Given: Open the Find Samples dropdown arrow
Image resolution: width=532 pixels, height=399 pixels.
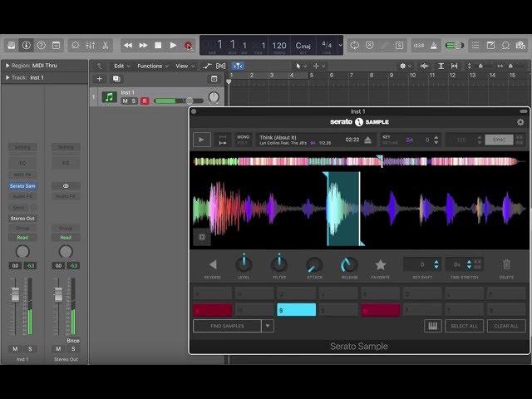Looking at the screenshot, I should click(x=268, y=326).
